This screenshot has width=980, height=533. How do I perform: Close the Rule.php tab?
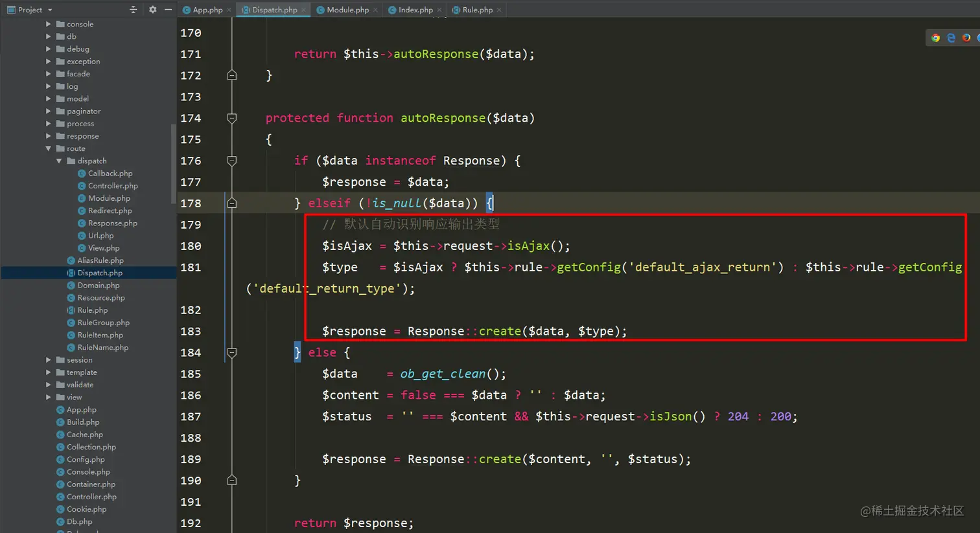[498, 10]
